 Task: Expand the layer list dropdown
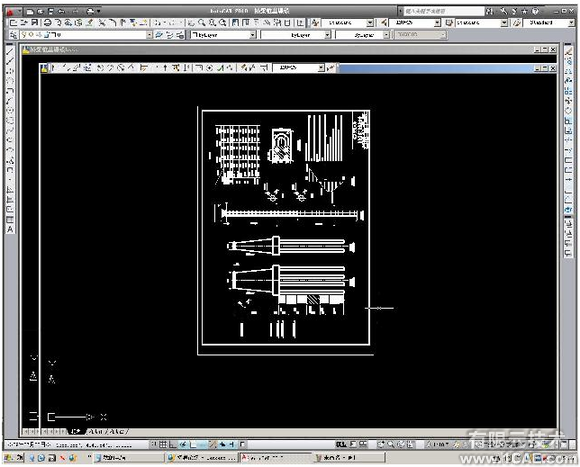click(x=149, y=35)
